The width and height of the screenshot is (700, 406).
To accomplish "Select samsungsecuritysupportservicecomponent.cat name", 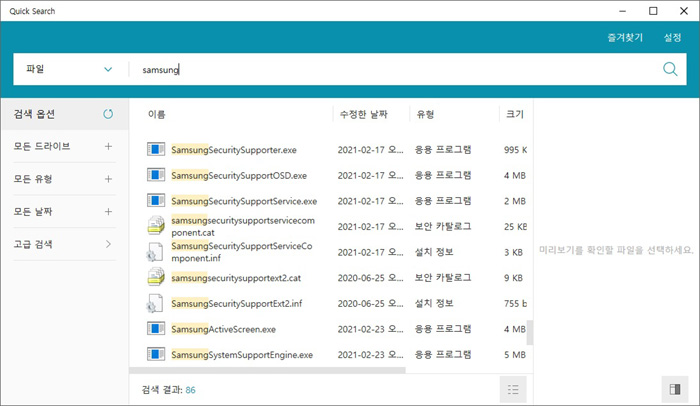I will tap(243, 226).
